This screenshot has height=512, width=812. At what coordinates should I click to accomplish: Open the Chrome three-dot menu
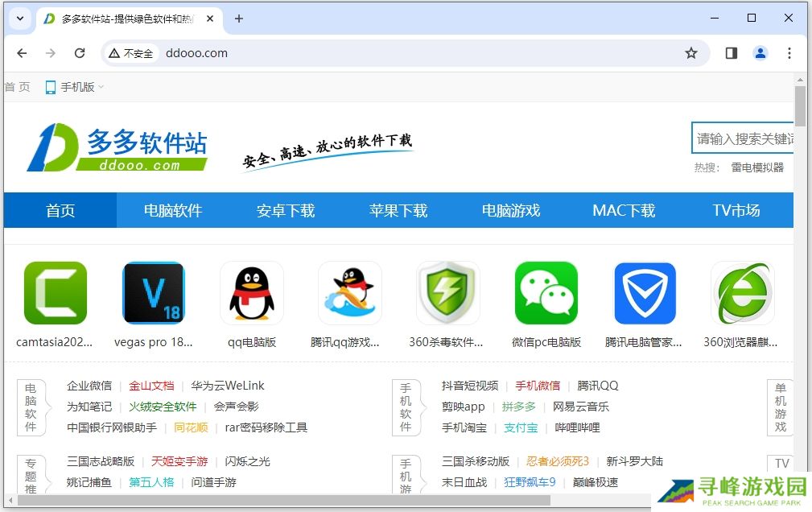789,53
